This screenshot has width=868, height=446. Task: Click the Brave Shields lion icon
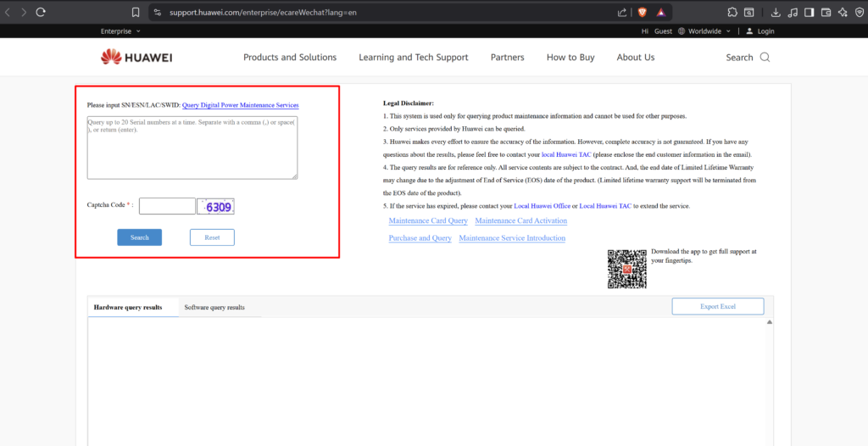pos(643,12)
